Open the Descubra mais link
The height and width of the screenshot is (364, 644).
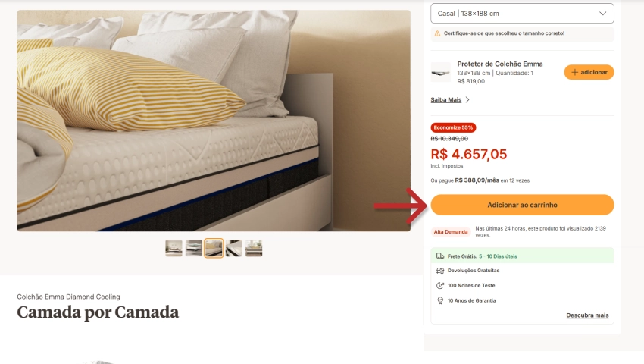pos(587,315)
